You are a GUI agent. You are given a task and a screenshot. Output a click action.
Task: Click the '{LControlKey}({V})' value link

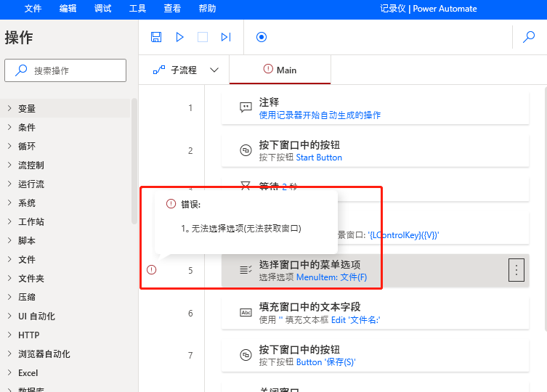point(403,235)
